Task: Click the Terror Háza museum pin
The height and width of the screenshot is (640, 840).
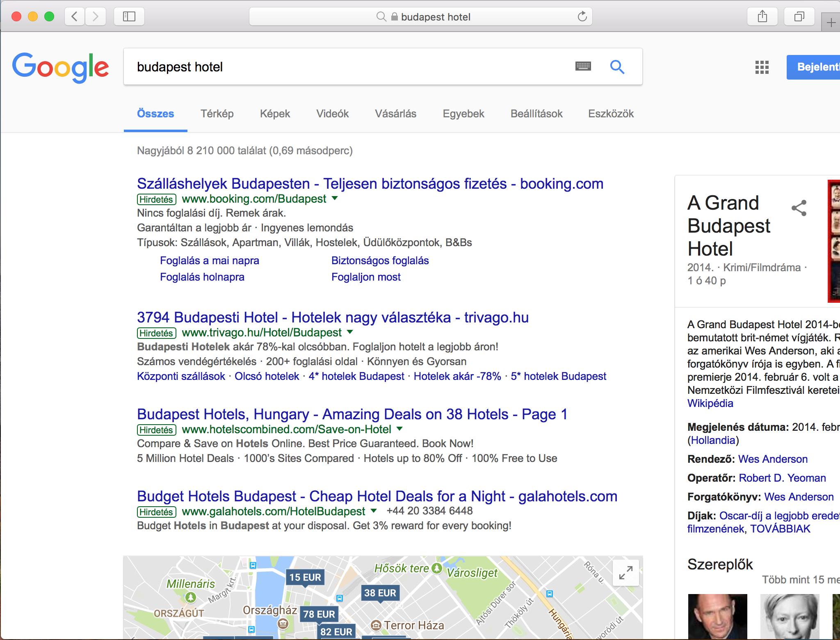Action: pyautogui.click(x=376, y=625)
